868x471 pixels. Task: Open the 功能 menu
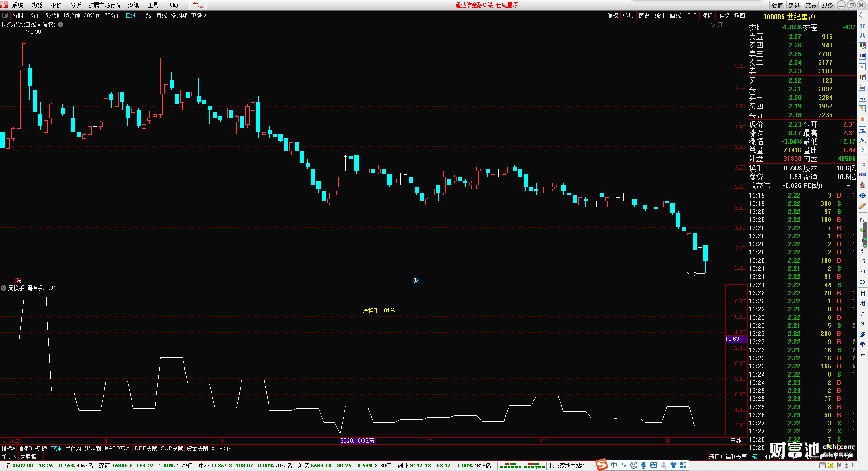[37, 5]
